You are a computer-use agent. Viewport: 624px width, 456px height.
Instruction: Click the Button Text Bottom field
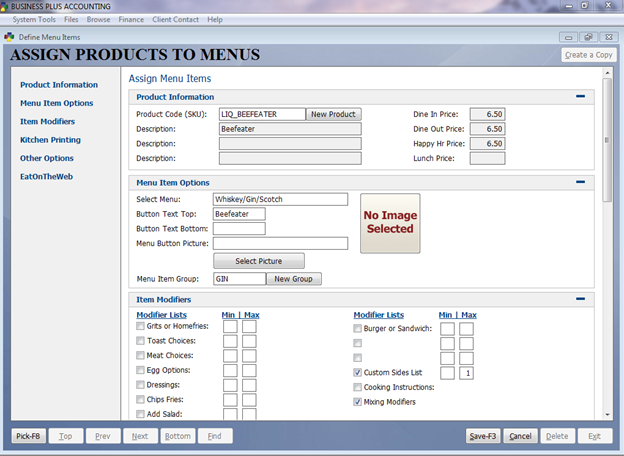click(x=239, y=229)
